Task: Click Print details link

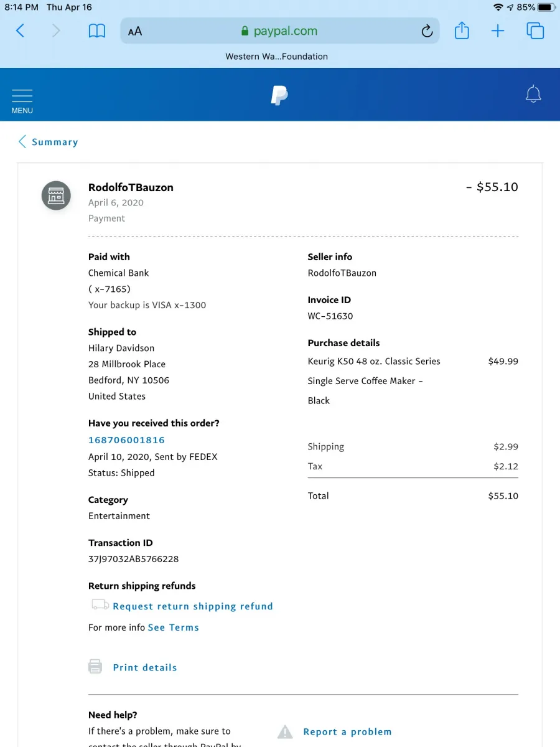Action: pyautogui.click(x=145, y=667)
